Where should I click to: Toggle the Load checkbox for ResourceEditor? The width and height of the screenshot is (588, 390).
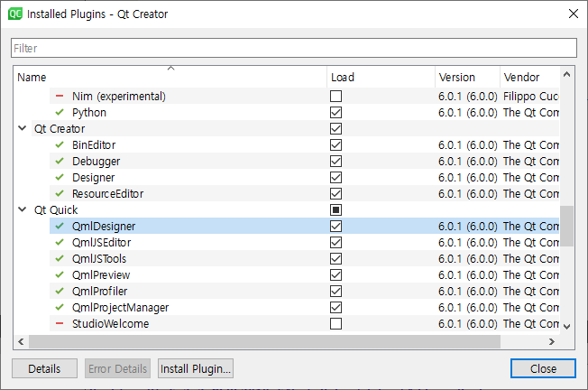pos(336,194)
